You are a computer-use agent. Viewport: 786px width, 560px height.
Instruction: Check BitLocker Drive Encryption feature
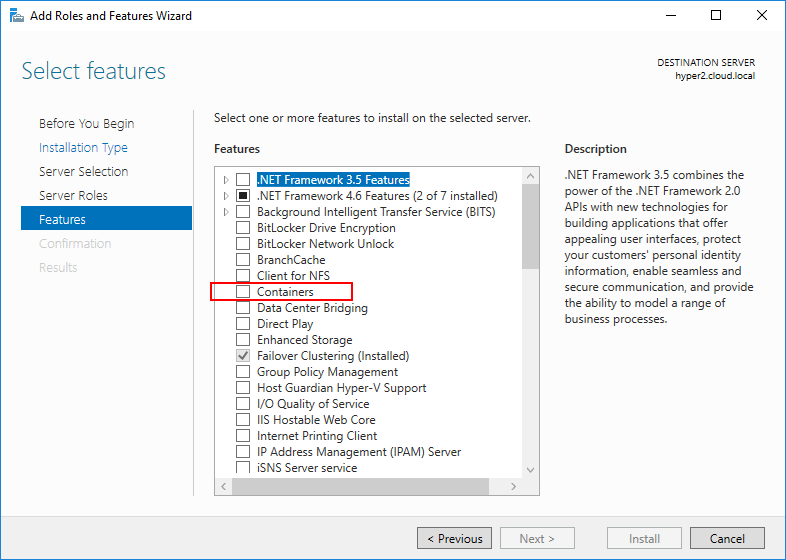(x=243, y=228)
